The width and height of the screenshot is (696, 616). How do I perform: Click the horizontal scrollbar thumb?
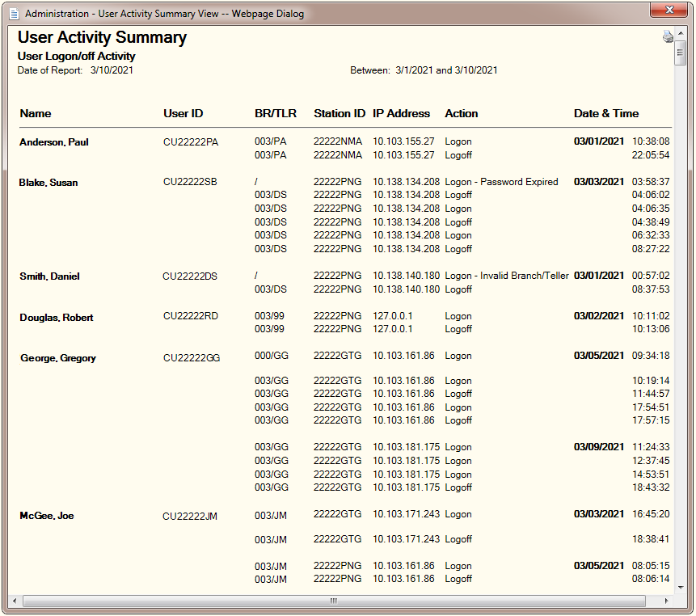click(334, 601)
